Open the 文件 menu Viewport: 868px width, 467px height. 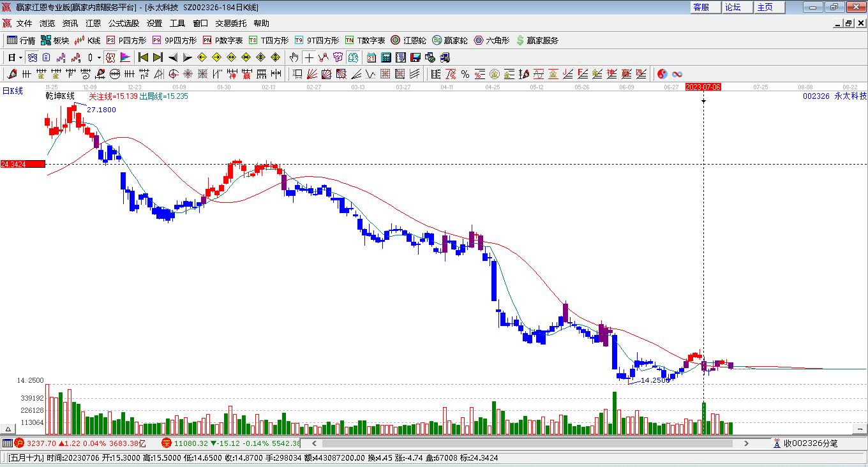(24, 24)
